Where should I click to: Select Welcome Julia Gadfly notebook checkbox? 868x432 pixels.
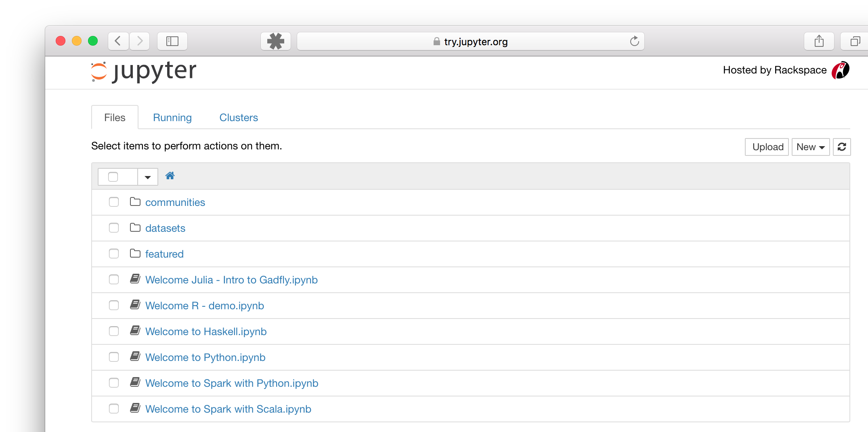[x=114, y=279]
